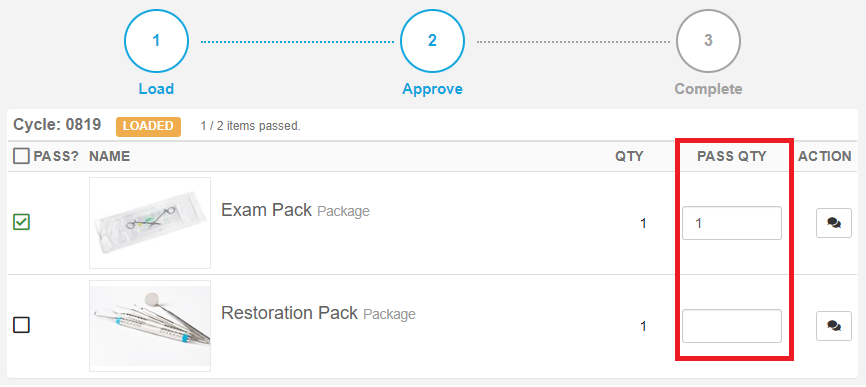Open the Exam Pack product thumbnail
866x387 pixels.
150,223
